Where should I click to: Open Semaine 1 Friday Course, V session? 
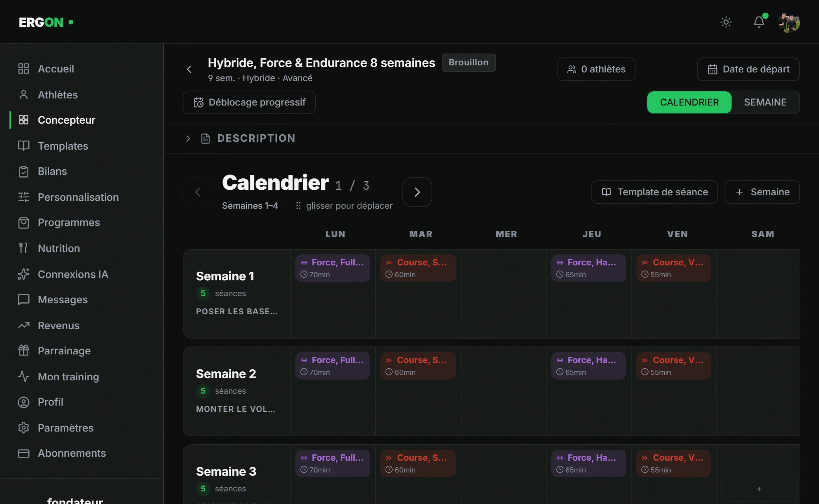click(674, 268)
